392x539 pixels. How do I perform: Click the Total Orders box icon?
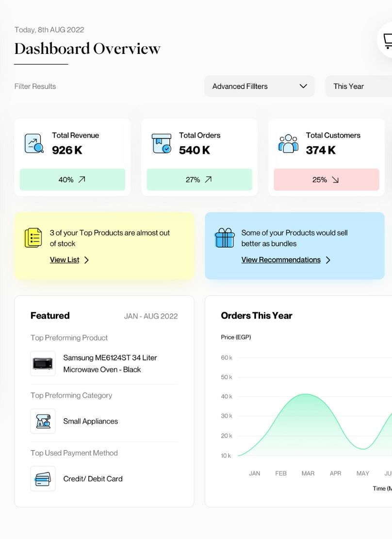(x=161, y=143)
